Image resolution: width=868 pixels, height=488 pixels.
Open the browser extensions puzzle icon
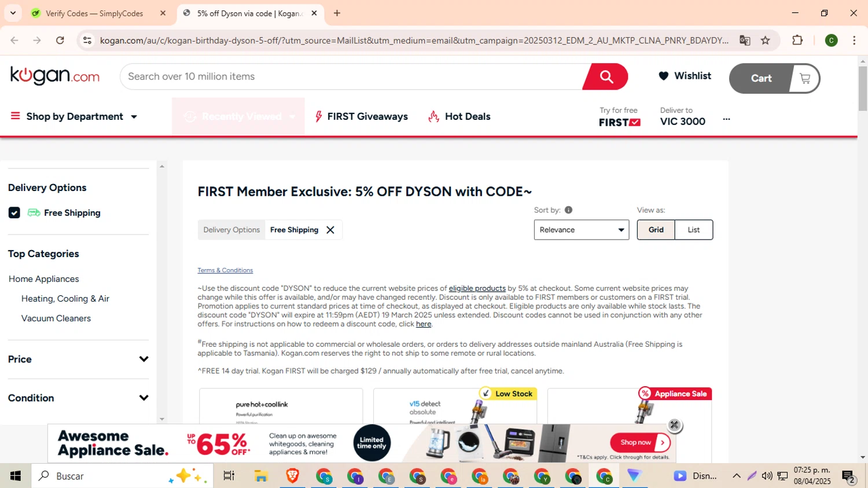[797, 40]
